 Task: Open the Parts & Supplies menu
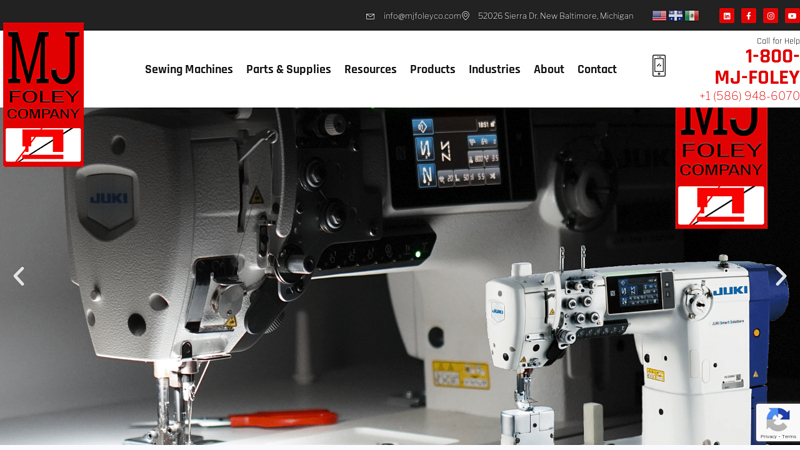pos(288,69)
